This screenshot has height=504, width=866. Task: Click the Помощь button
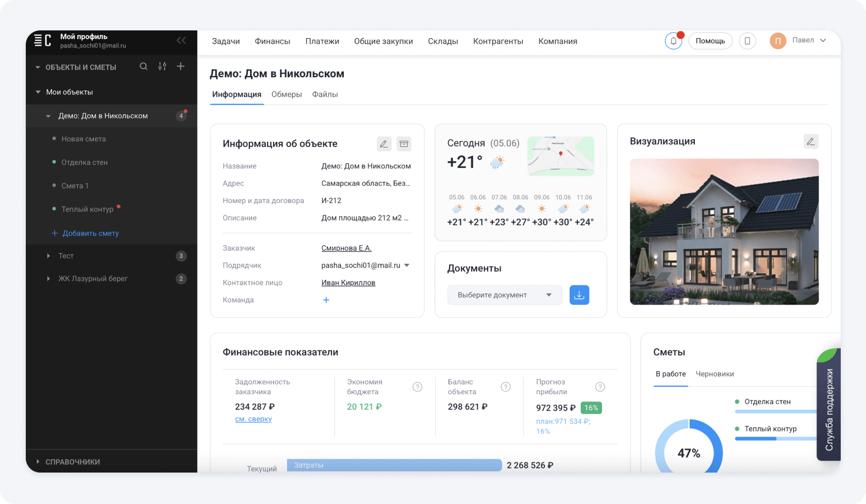(710, 41)
